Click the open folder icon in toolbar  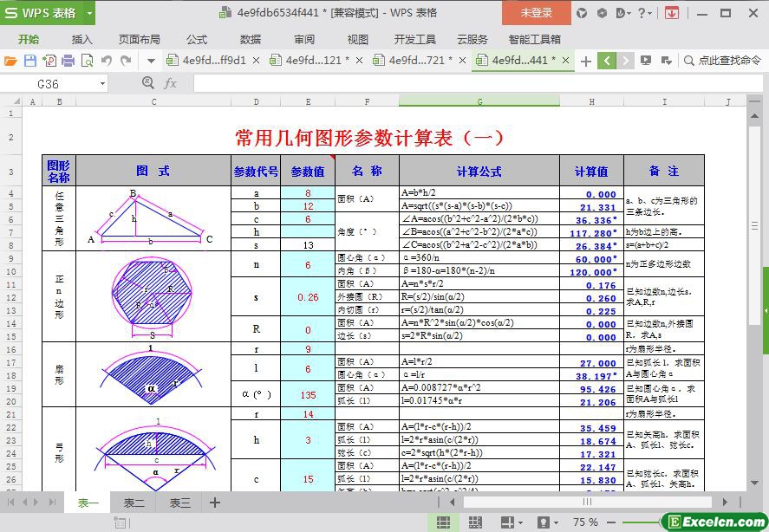tap(10, 61)
